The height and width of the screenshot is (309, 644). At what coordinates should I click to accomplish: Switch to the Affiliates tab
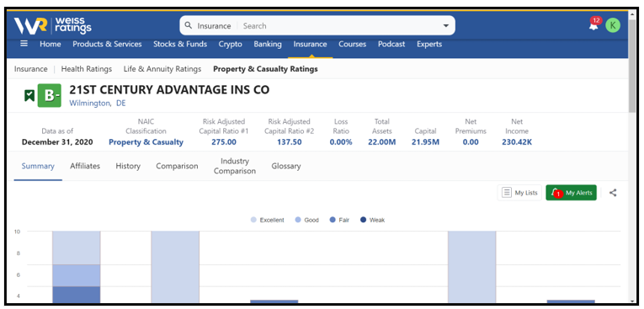[85, 166]
